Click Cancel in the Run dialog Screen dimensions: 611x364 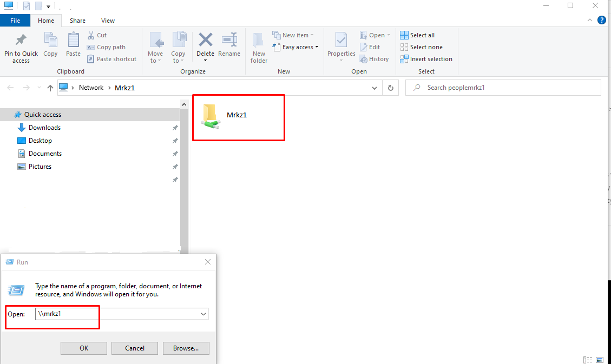135,348
